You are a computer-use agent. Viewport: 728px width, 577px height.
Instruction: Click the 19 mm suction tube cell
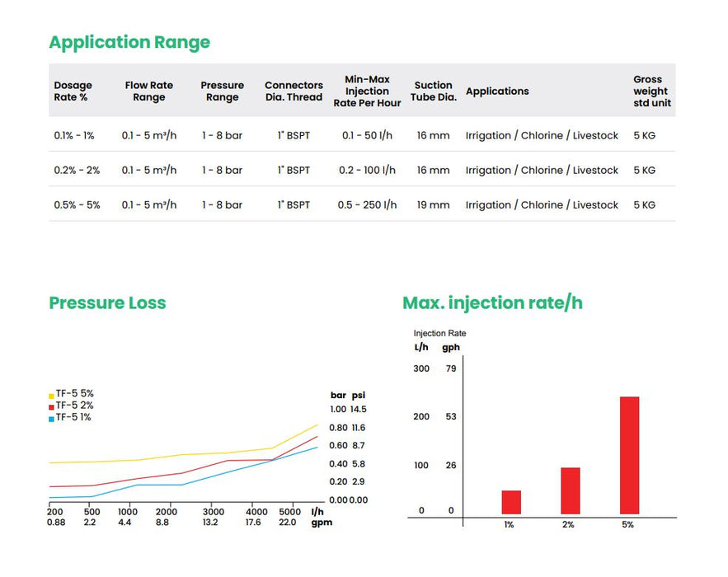pyautogui.click(x=434, y=204)
